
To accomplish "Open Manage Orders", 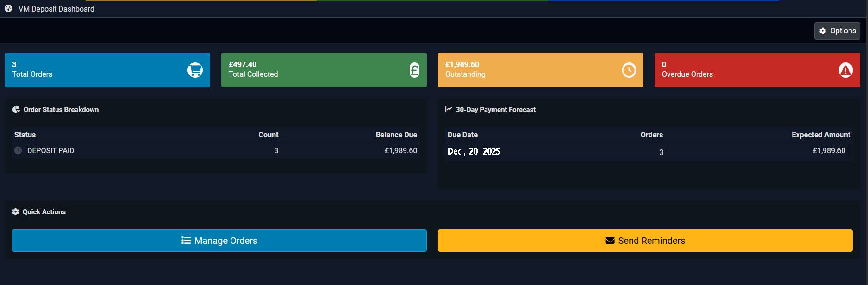I will [219, 241].
